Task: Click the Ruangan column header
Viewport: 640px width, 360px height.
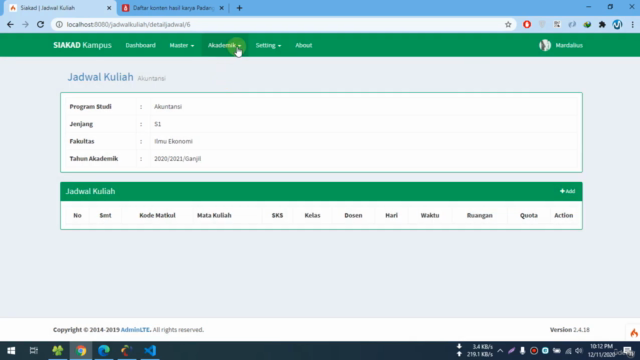Action: (x=480, y=215)
